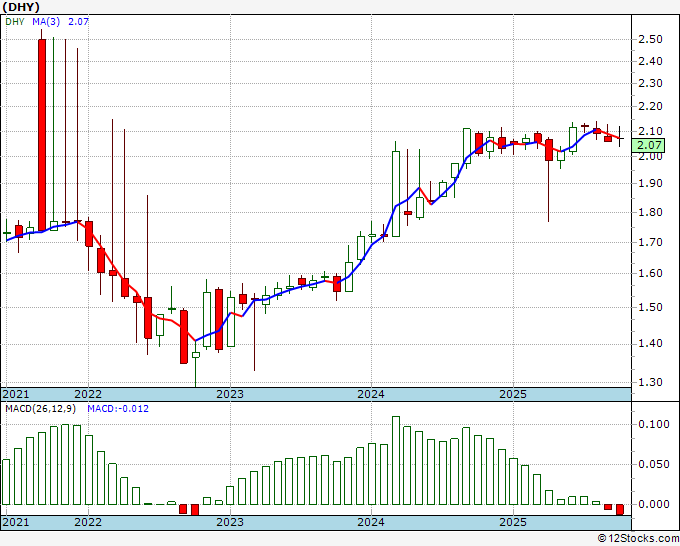Screen dimensions: 680x546
Task: Click 2024 on the price chart timeline
Action: tap(371, 394)
